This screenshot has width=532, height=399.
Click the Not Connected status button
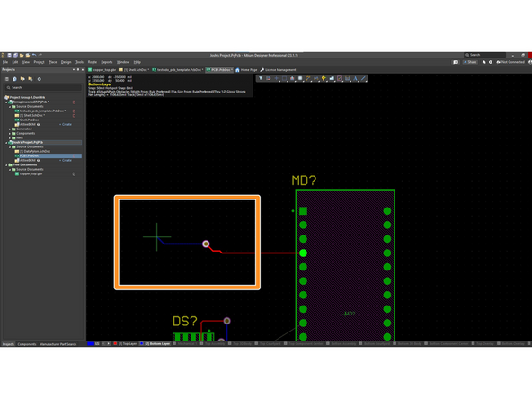pos(510,62)
